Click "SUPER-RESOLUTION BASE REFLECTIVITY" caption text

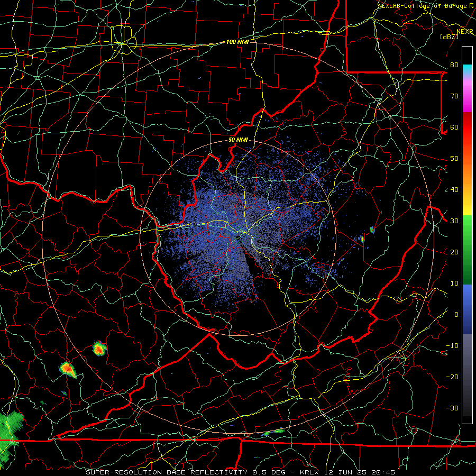point(167,472)
